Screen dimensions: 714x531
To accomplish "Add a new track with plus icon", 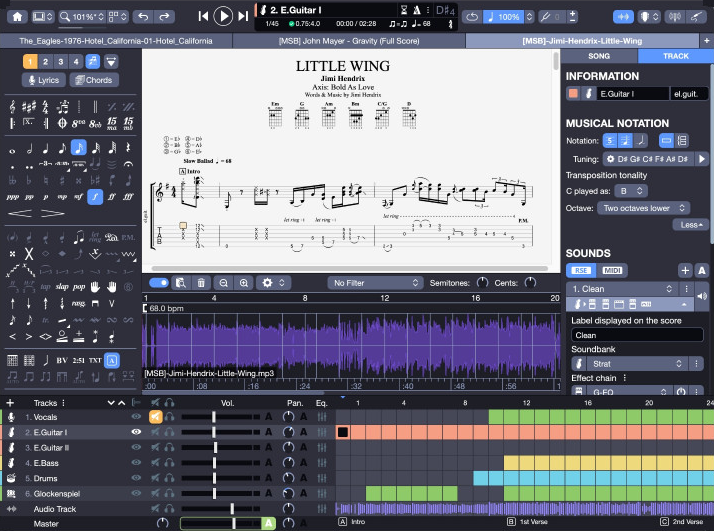I will point(10,403).
